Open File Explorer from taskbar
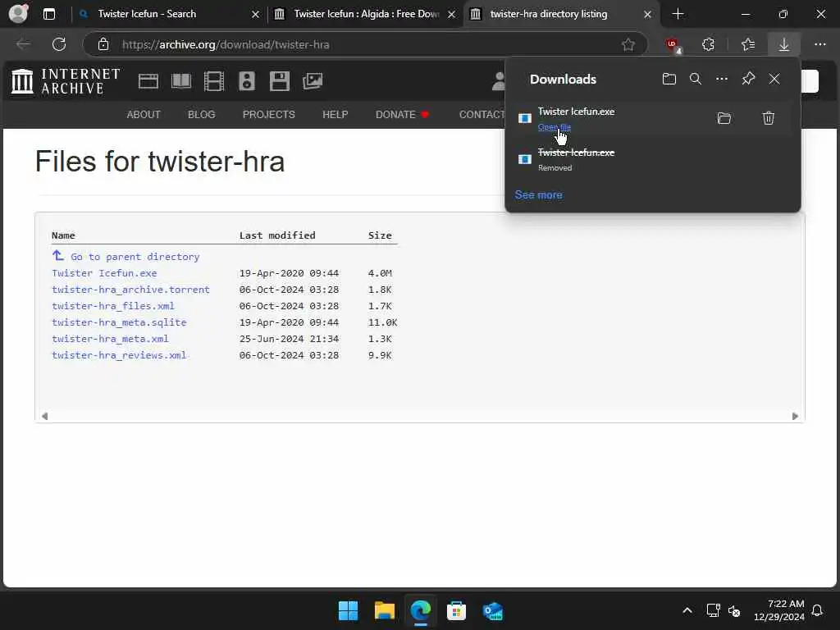 (x=384, y=610)
